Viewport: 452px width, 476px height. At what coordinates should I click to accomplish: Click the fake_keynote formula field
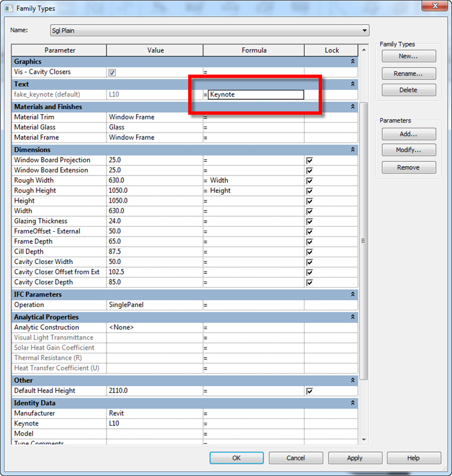[256, 95]
